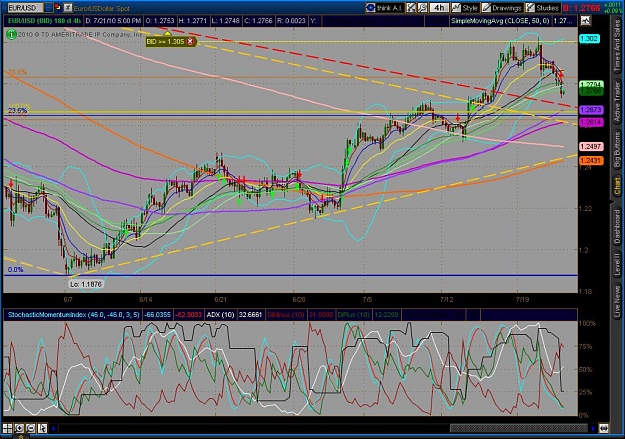The height and width of the screenshot is (439, 625).
Task: Open the Active Trader side tab
Action: [x=617, y=101]
